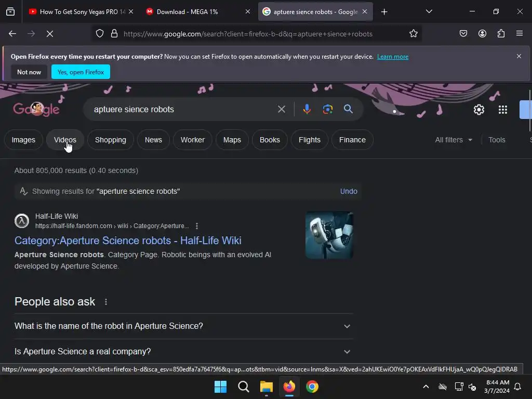Viewport: 532px width, 399px height.
Task: Click the page vertical scrollbar
Action: point(529,110)
